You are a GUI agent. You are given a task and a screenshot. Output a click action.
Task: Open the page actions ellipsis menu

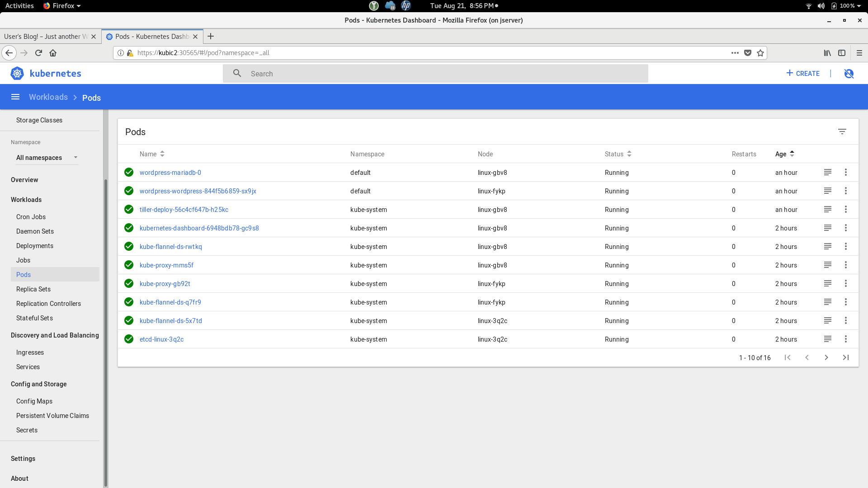click(x=735, y=53)
